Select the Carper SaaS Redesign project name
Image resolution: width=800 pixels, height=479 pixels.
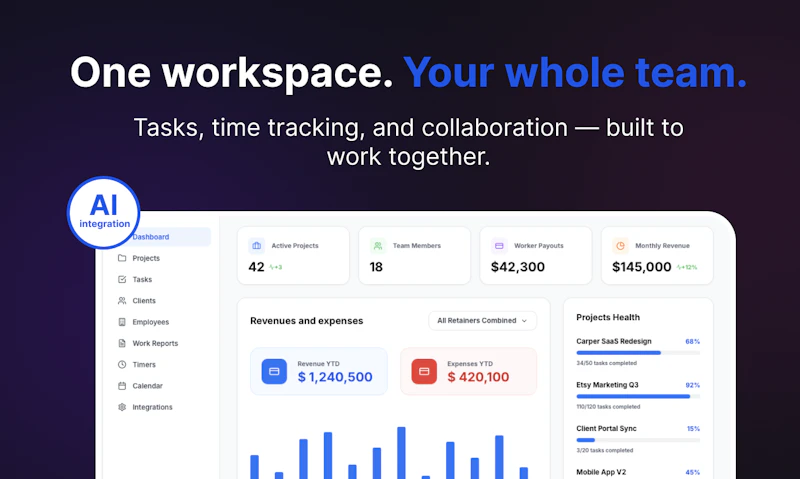pyautogui.click(x=614, y=341)
